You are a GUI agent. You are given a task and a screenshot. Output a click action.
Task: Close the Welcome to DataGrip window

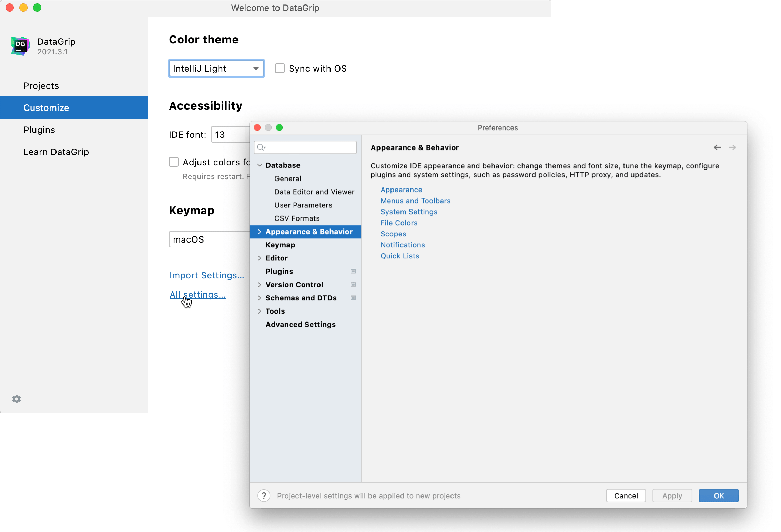click(x=10, y=8)
